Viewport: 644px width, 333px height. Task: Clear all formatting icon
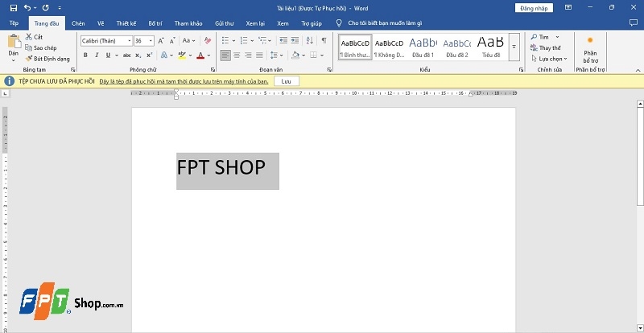coord(208,41)
